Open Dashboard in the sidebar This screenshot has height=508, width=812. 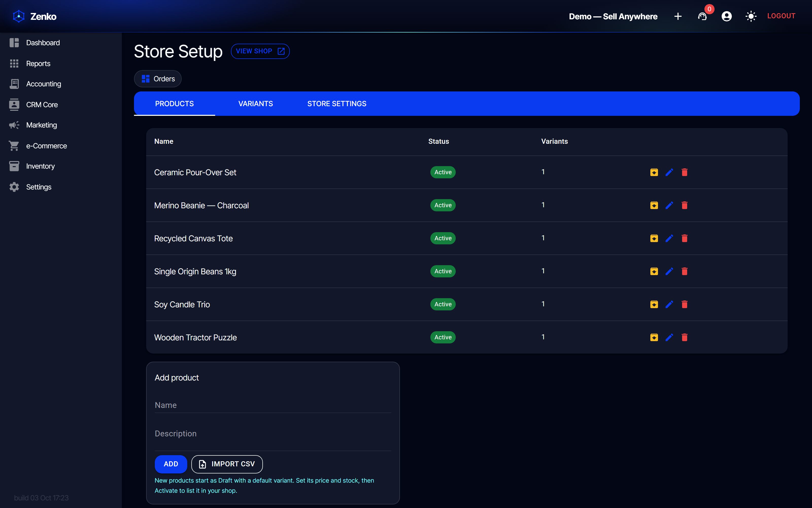[x=61, y=43]
